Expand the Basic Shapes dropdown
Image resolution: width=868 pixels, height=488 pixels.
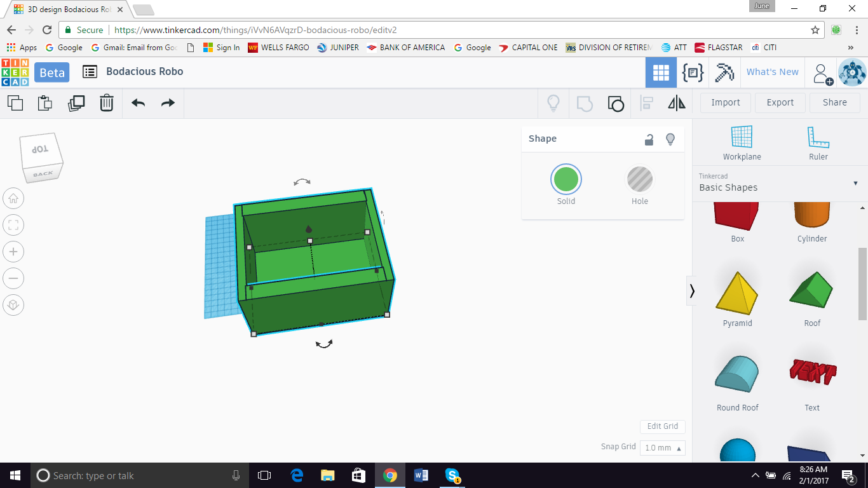(x=855, y=184)
